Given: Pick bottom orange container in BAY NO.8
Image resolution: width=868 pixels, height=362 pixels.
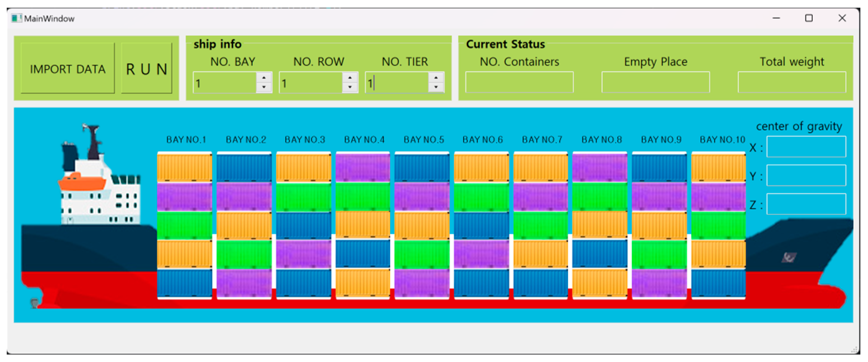Looking at the screenshot, I should [600, 283].
